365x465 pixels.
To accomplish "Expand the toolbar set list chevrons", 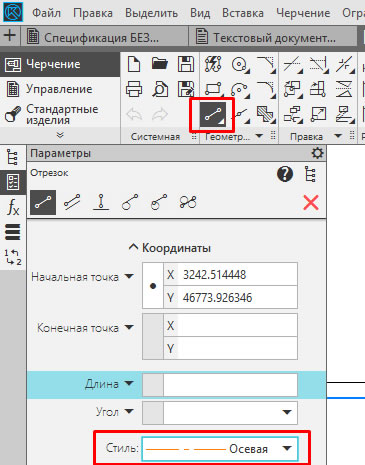I will (x=60, y=135).
